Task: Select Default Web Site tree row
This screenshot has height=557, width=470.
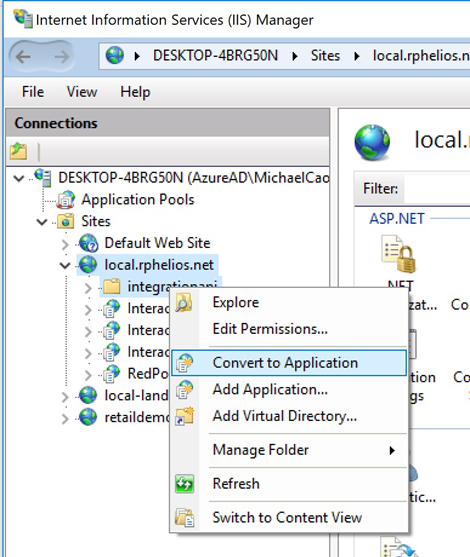Action: coord(157,243)
